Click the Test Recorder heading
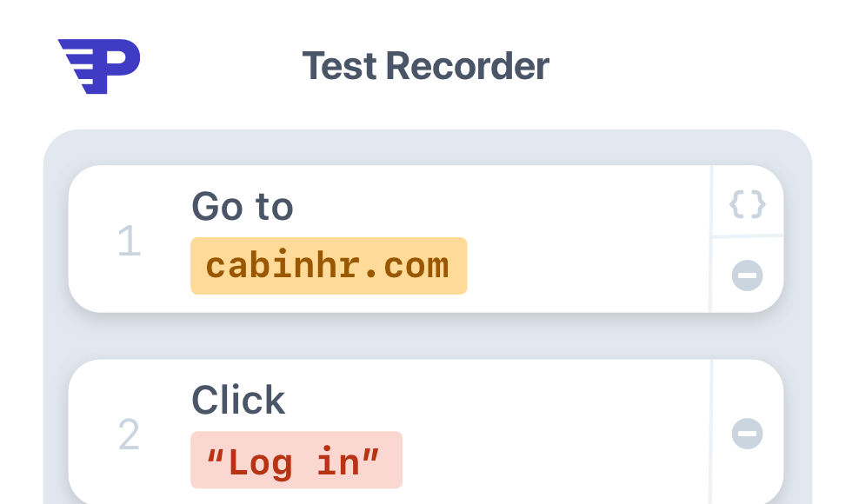The height and width of the screenshot is (504, 852). point(426,66)
